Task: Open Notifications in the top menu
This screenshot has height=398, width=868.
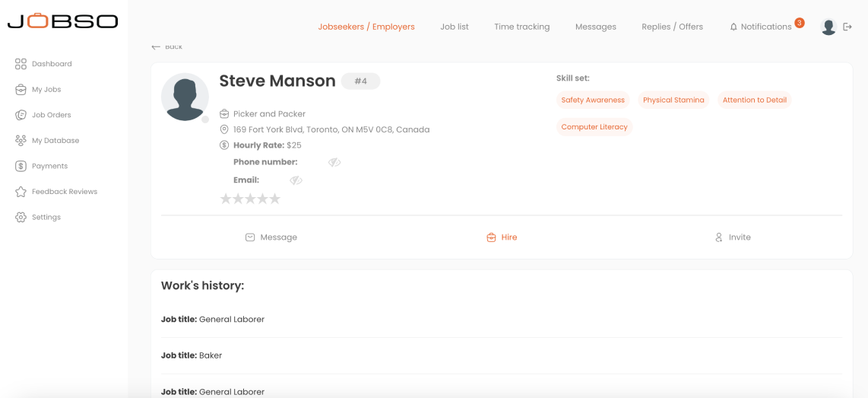Action: pos(766,27)
